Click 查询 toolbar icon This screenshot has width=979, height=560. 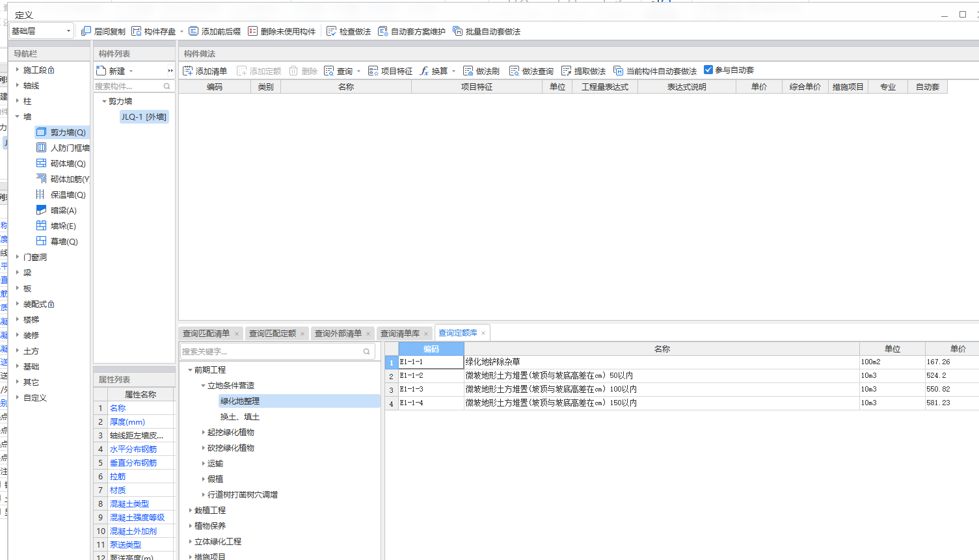pyautogui.click(x=329, y=71)
